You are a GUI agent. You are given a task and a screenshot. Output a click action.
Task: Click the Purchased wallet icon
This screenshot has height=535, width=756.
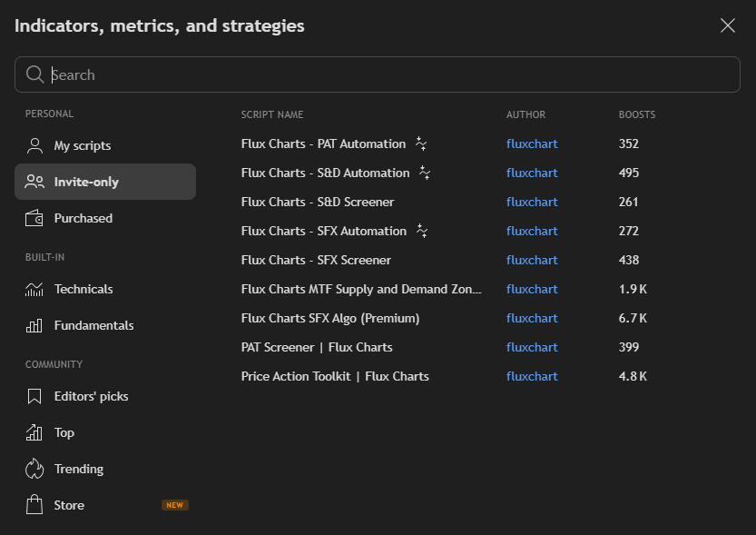pos(34,218)
